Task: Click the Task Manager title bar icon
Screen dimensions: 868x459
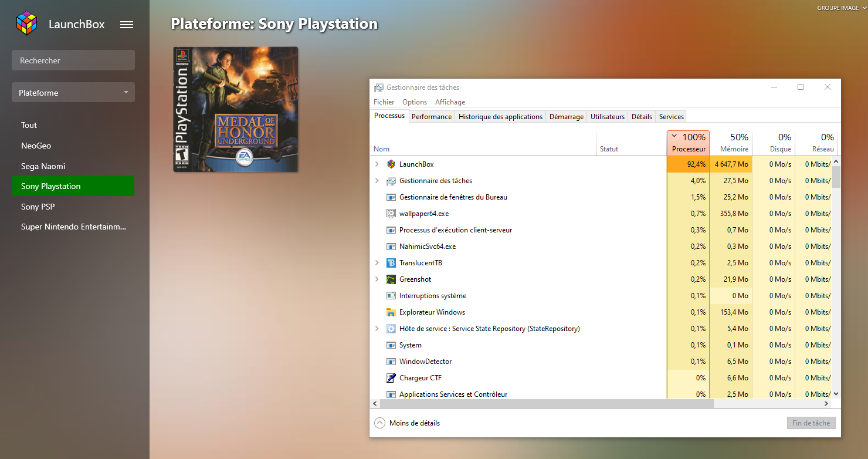Action: (379, 87)
